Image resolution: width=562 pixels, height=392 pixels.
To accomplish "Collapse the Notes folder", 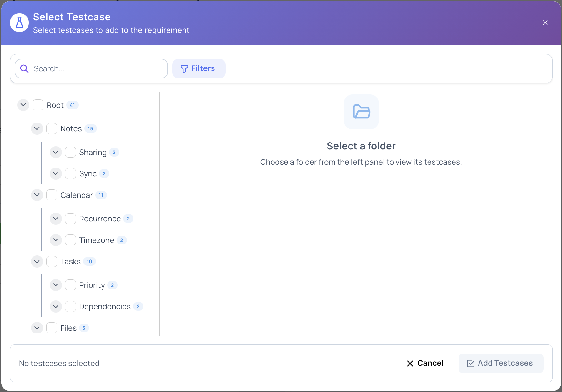I will point(37,128).
